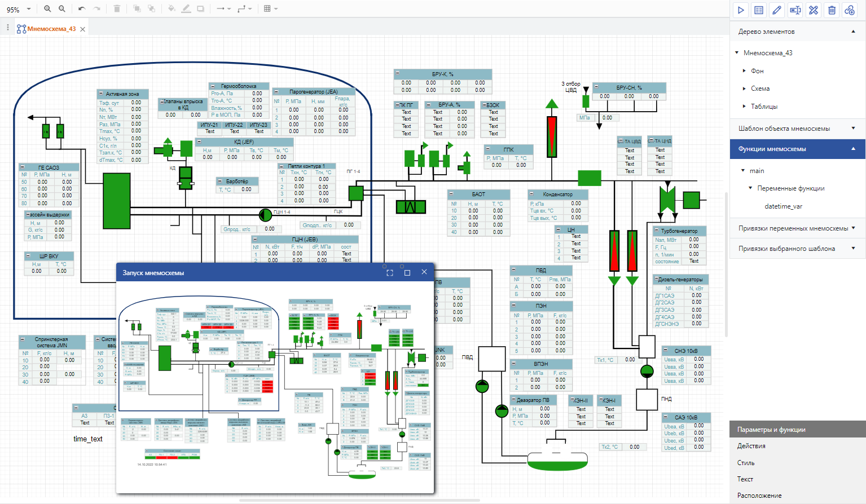Click the horizontal scrollbar below the canvas
The height and width of the screenshot is (504, 866).
[x=359, y=500]
